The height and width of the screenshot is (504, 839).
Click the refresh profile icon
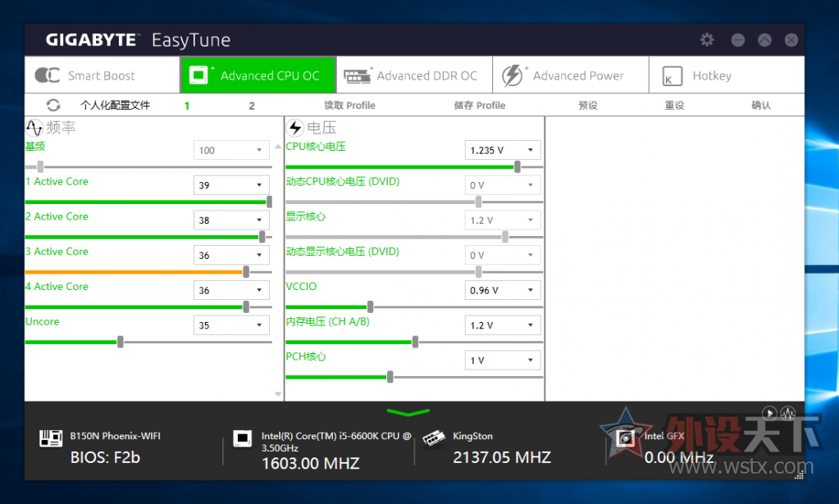(x=53, y=105)
